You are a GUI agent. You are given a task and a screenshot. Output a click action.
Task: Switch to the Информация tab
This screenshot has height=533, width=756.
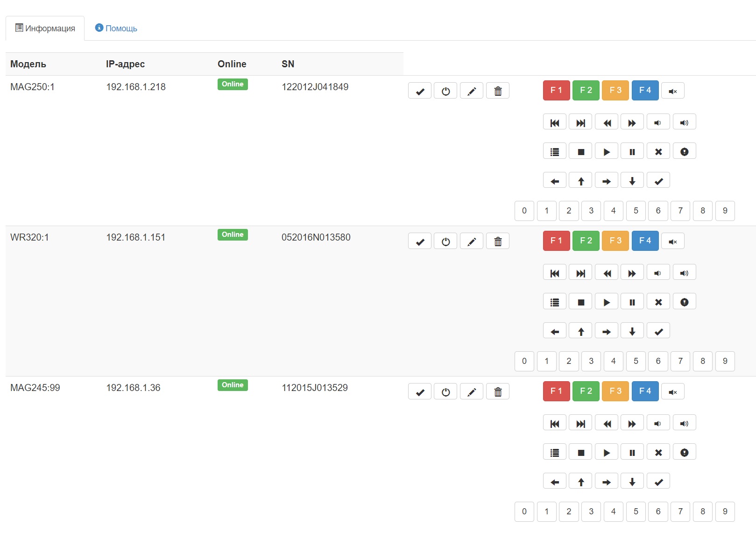(45, 28)
